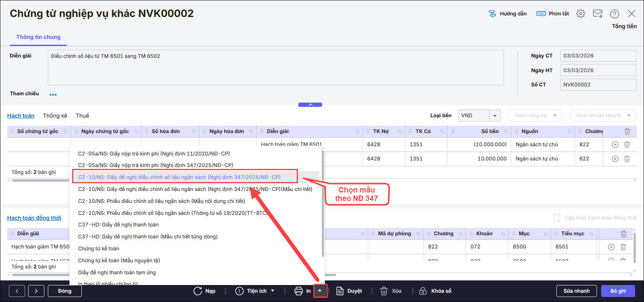The height and width of the screenshot is (302, 644).
Task: Sort by the Số chứng từ gốc column
Action: point(66,132)
